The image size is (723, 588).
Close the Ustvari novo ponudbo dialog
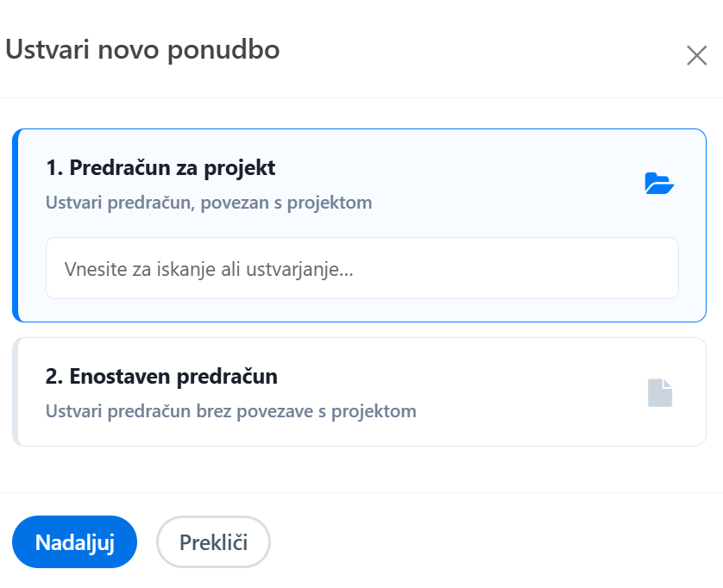[x=696, y=56]
